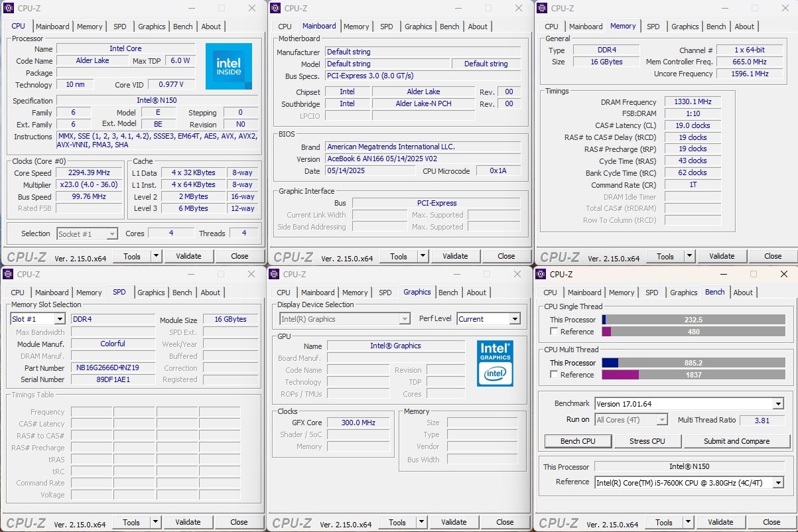The width and height of the screenshot is (798, 532).
Task: Click the Intel Graphics logo in the GPU section
Action: tap(495, 363)
